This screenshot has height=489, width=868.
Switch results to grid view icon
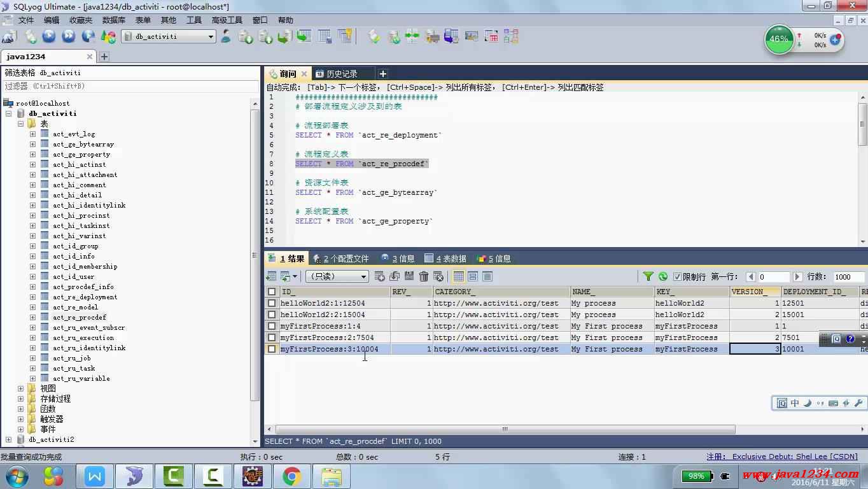[459, 276]
